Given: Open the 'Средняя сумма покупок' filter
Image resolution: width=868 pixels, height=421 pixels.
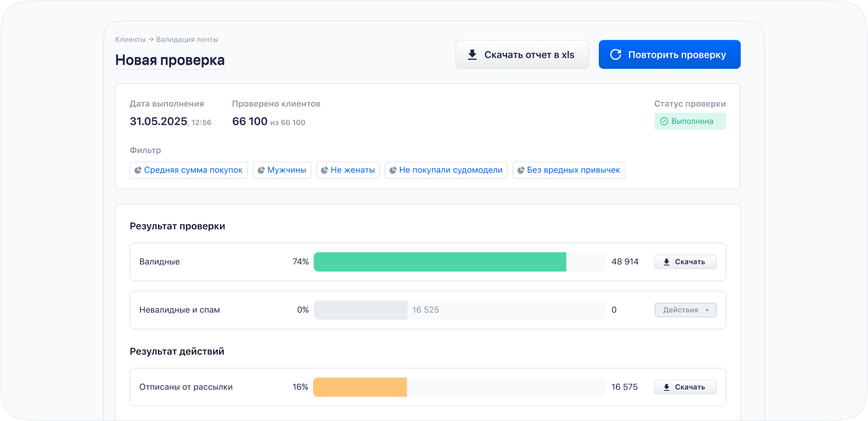Looking at the screenshot, I should [189, 170].
